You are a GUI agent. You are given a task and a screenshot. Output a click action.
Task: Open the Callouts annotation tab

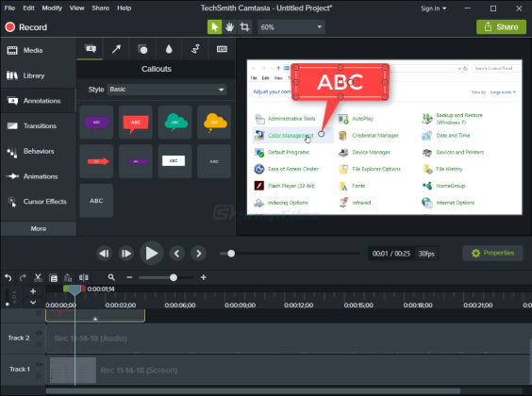pos(91,49)
